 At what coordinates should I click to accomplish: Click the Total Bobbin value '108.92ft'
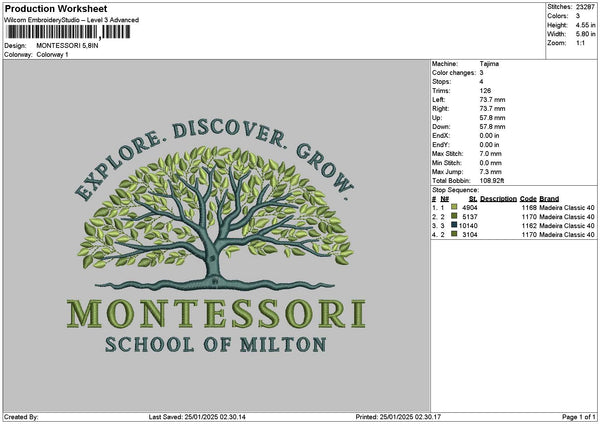[492, 181]
